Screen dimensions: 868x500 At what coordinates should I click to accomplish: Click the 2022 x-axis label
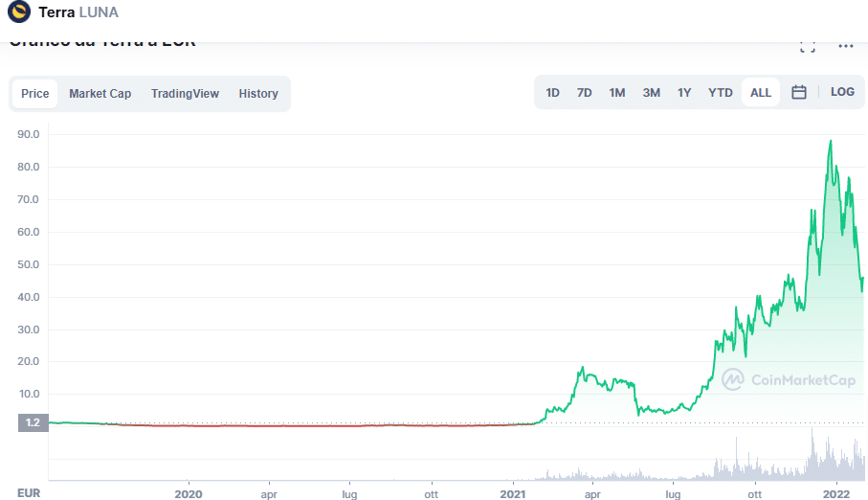835,493
